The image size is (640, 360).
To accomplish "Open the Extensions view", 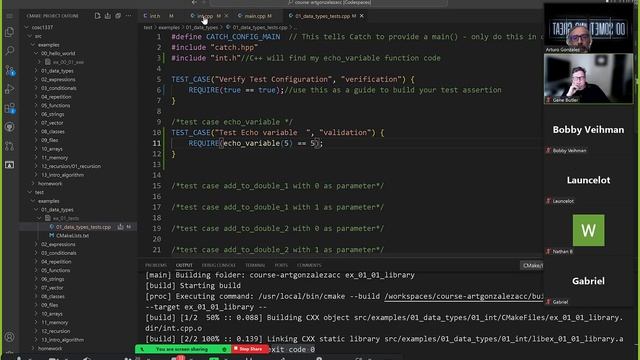I will pyautogui.click(x=9, y=108).
